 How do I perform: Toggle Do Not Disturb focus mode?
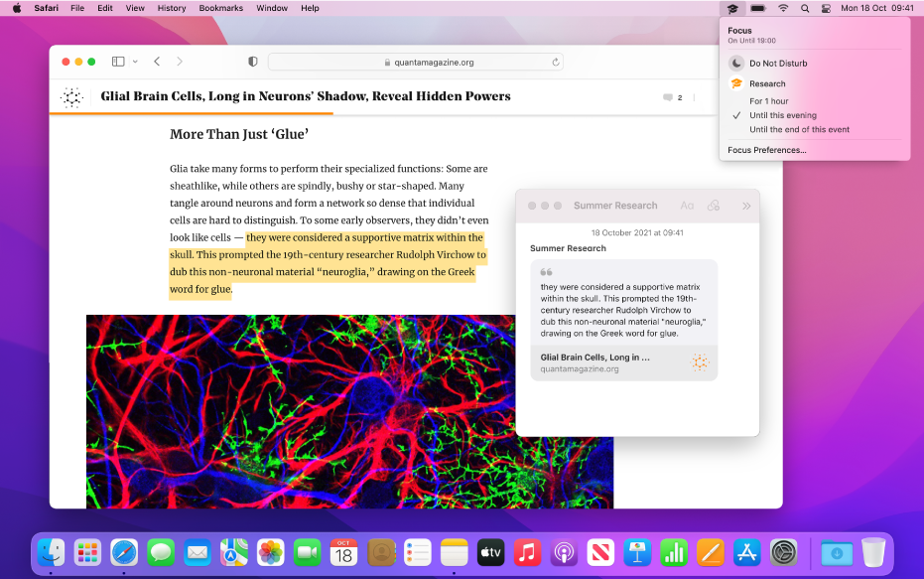click(778, 64)
